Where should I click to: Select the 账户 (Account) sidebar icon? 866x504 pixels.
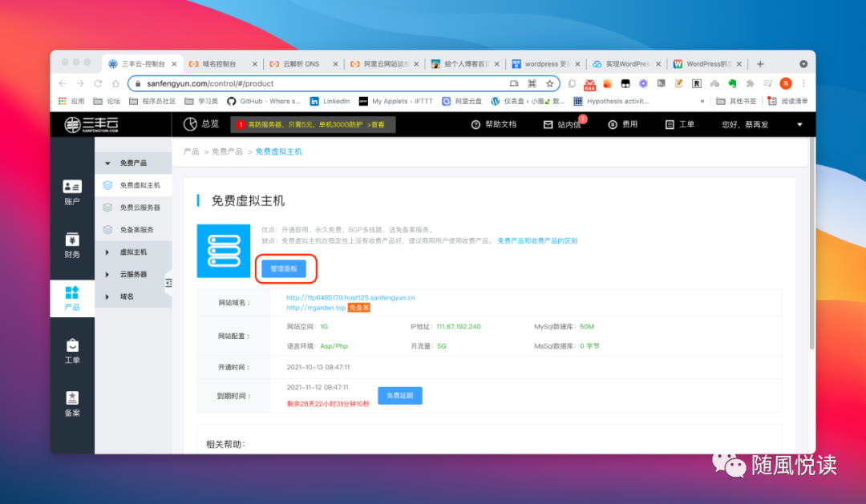click(72, 191)
